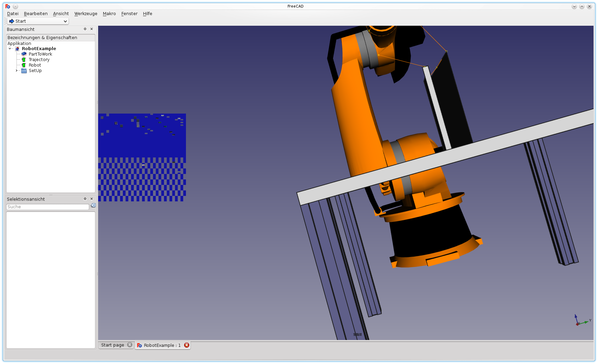Viewport: 598px width, 364px height.
Task: Float the Baumansicht panel
Action: (x=85, y=29)
